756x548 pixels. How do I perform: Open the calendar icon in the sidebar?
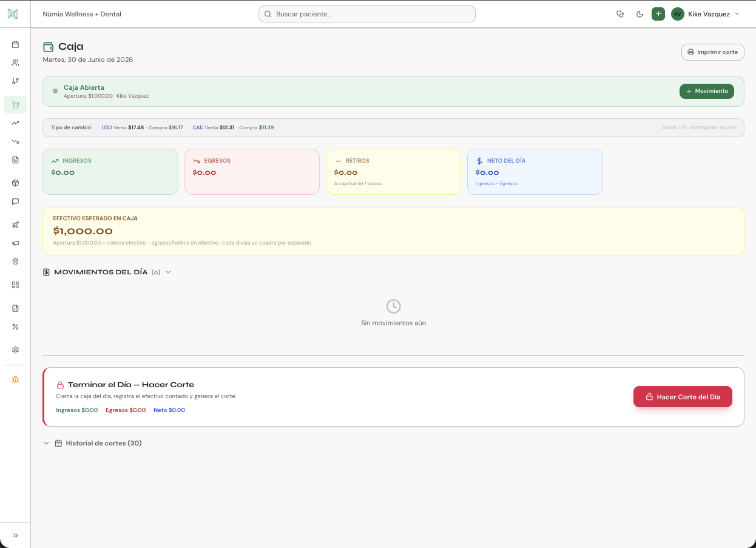click(x=15, y=44)
